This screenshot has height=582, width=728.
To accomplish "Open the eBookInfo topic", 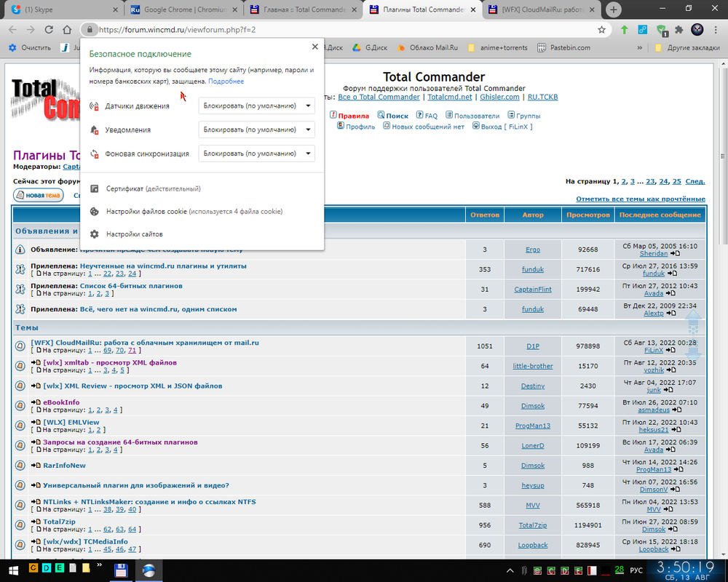I will pos(61,402).
